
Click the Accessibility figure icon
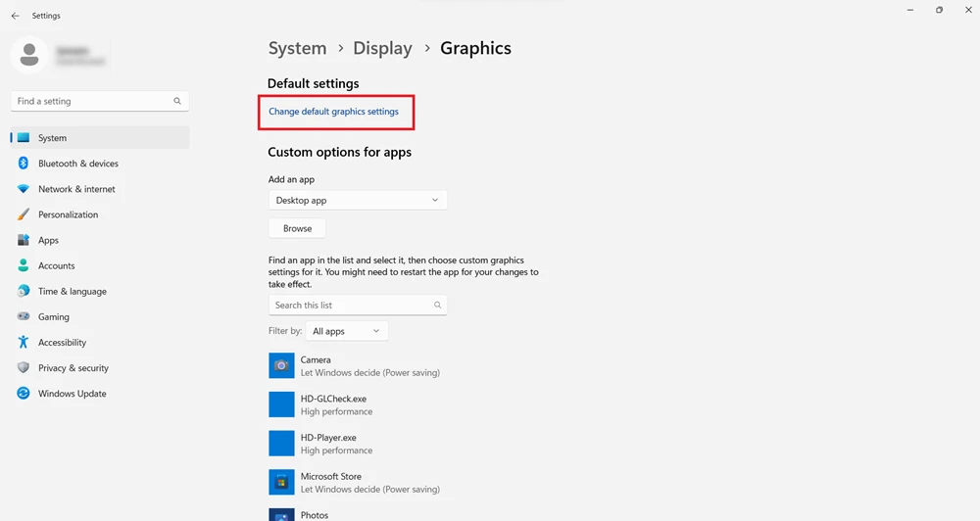24,342
